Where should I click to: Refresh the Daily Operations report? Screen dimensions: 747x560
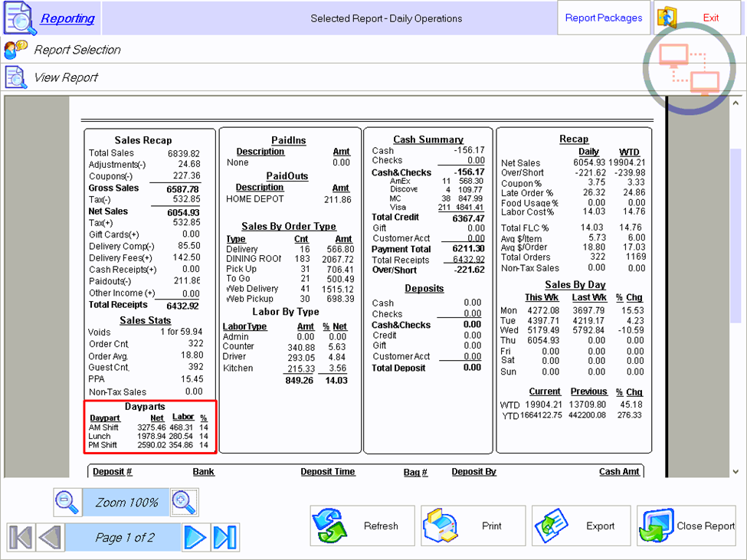tap(362, 526)
